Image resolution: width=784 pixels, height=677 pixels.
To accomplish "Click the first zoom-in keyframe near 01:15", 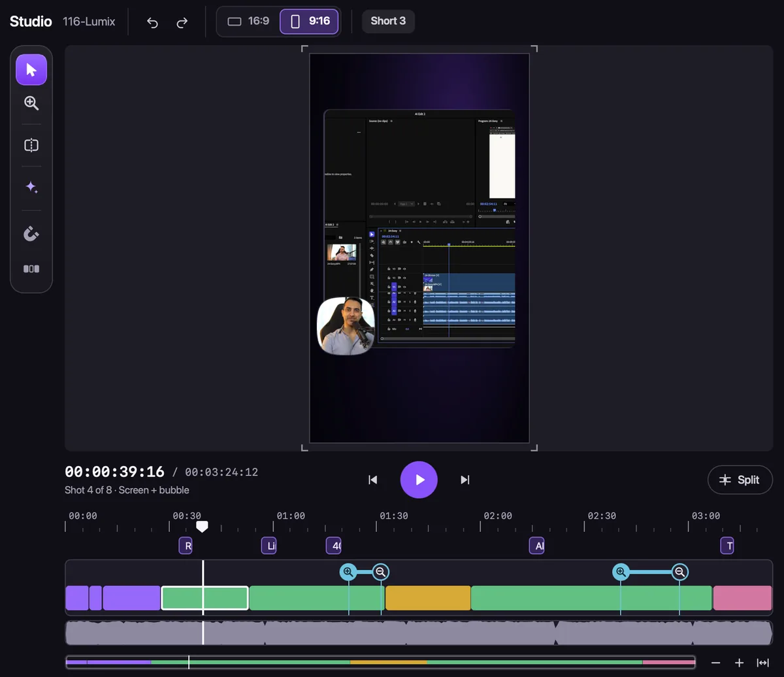I will point(348,572).
